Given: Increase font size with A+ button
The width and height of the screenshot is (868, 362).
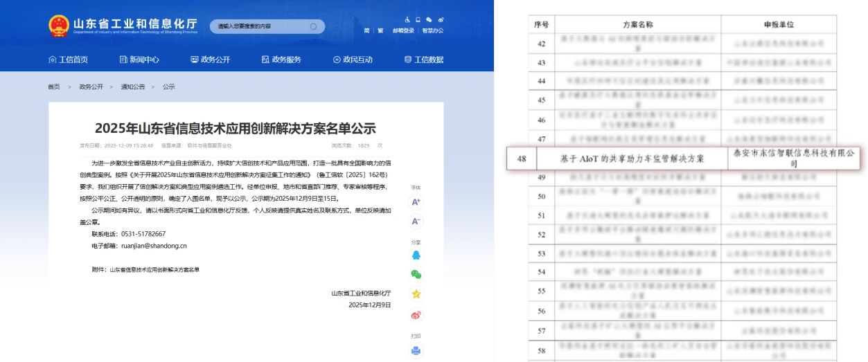Looking at the screenshot, I should (416, 201).
